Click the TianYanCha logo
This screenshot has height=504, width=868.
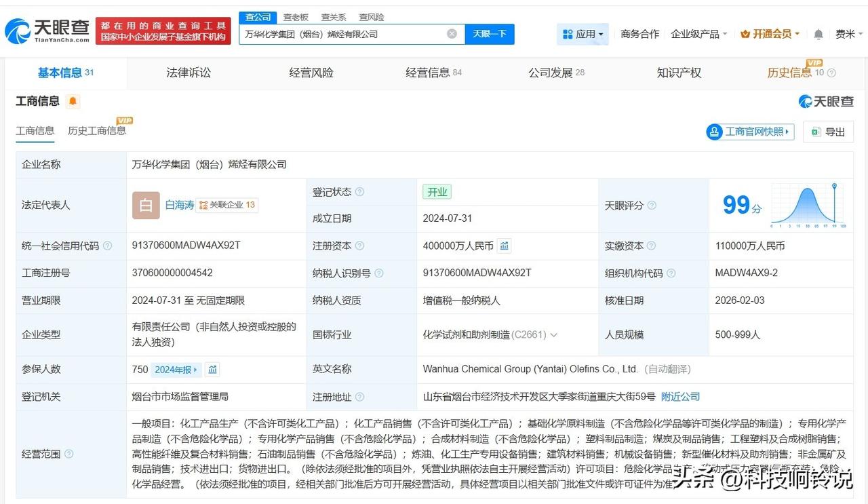pyautogui.click(x=47, y=31)
